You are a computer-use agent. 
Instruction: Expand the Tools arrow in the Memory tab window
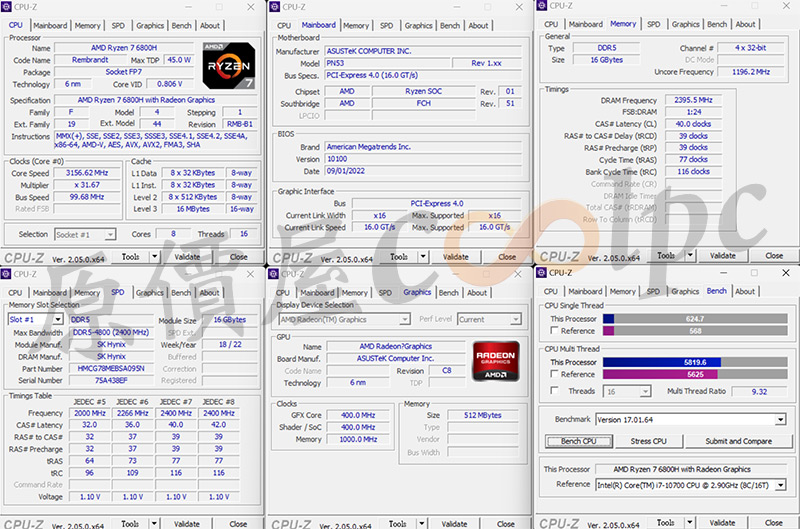(x=690, y=255)
